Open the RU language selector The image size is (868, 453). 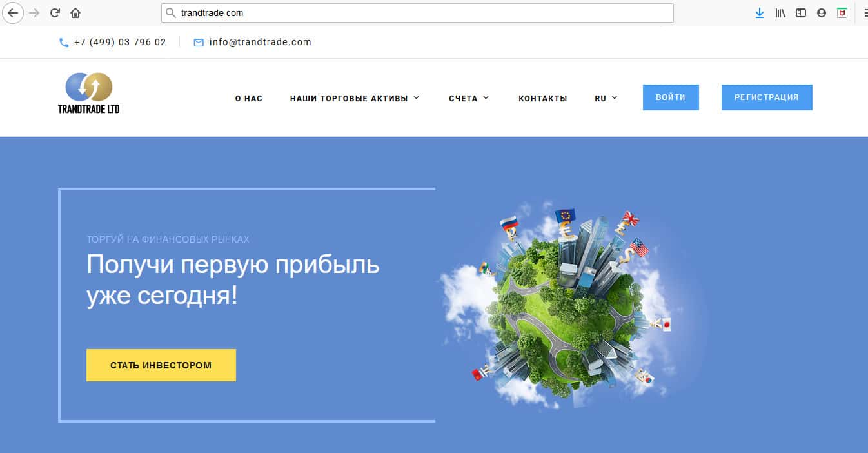(x=606, y=98)
